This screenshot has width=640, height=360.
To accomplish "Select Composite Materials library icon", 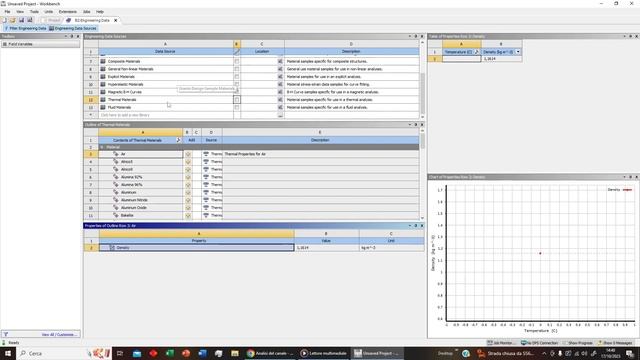I will (103, 61).
